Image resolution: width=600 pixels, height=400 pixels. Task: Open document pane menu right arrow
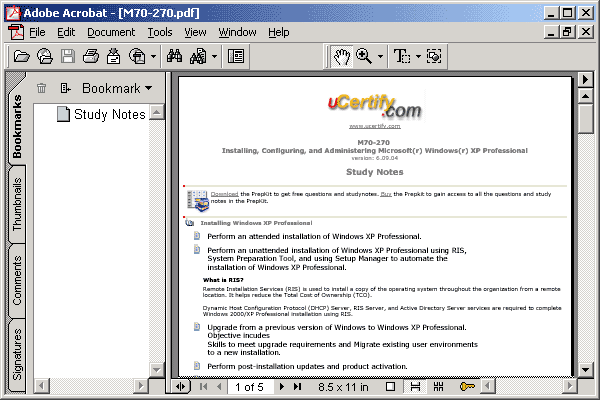[x=585, y=80]
